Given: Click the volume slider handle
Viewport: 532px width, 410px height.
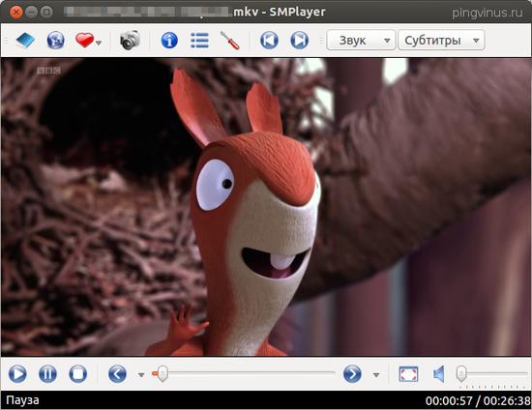Looking at the screenshot, I should pyautogui.click(x=461, y=373).
